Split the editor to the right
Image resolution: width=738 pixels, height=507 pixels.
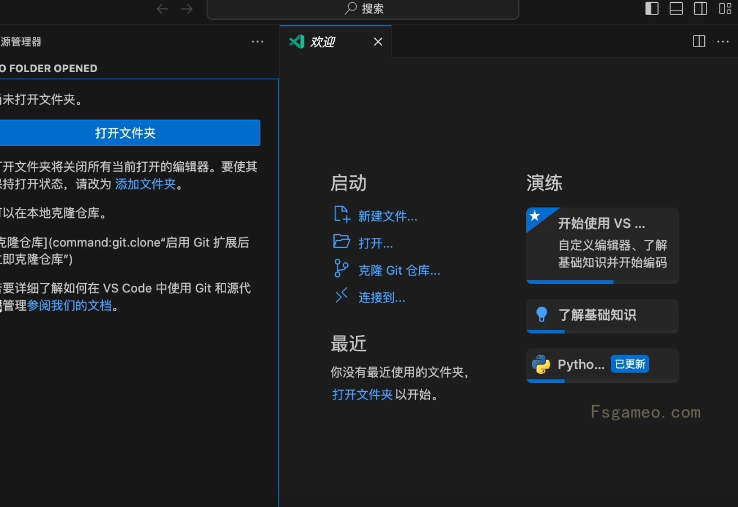(x=699, y=41)
